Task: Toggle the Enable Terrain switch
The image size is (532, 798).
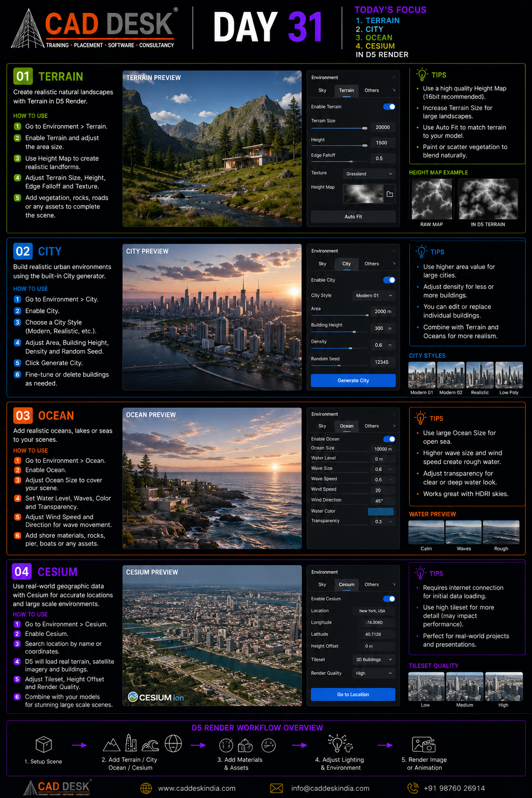Action: tap(389, 107)
